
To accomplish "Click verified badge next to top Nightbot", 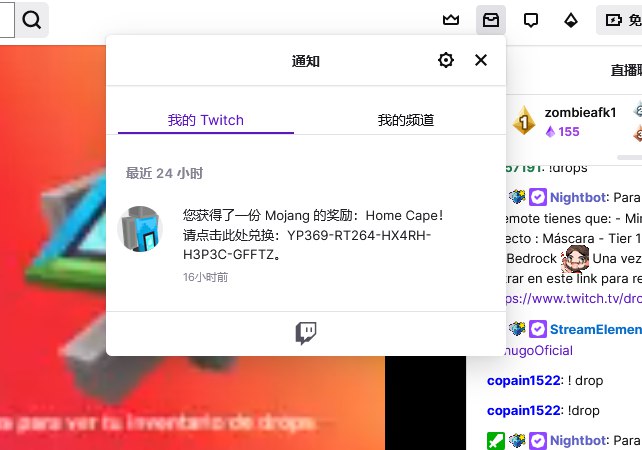I will point(538,197).
